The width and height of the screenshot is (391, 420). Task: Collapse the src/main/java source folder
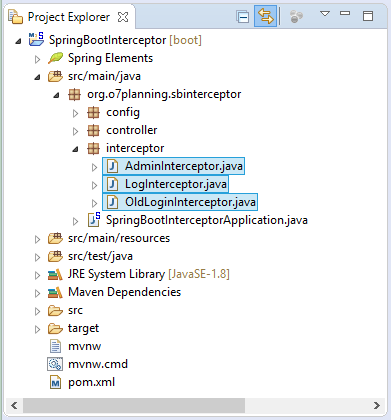tap(37, 77)
